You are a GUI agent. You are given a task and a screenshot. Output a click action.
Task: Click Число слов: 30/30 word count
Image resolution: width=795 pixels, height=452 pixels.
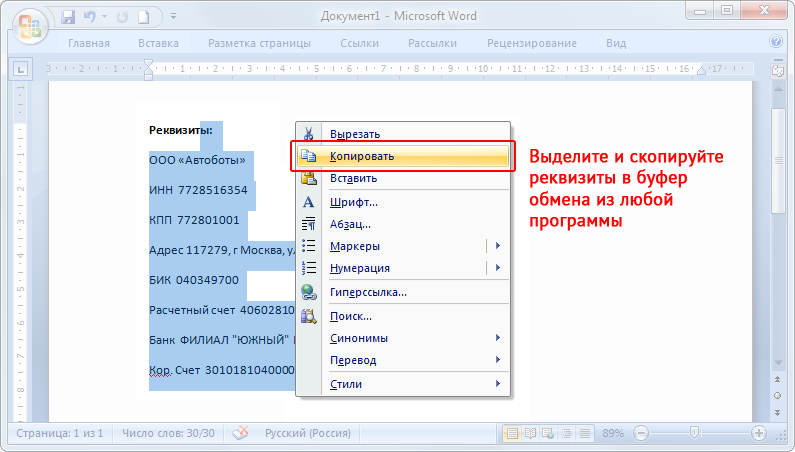[168, 433]
